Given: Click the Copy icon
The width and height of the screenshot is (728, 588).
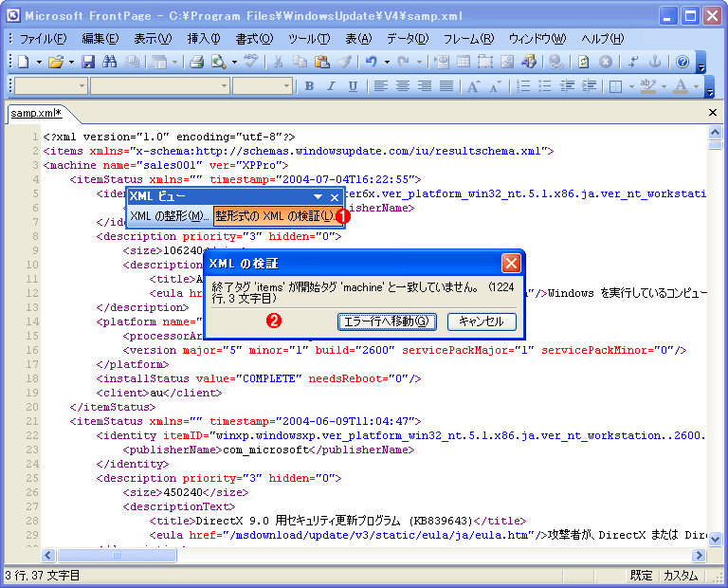Looking at the screenshot, I should (x=300, y=62).
